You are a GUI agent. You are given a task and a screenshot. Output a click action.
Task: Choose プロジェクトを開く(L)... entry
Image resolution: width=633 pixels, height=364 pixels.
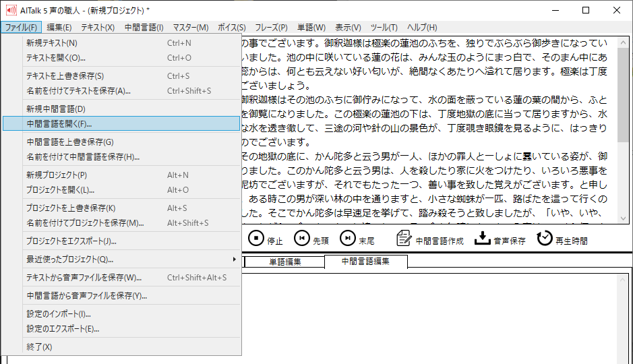[121, 190]
